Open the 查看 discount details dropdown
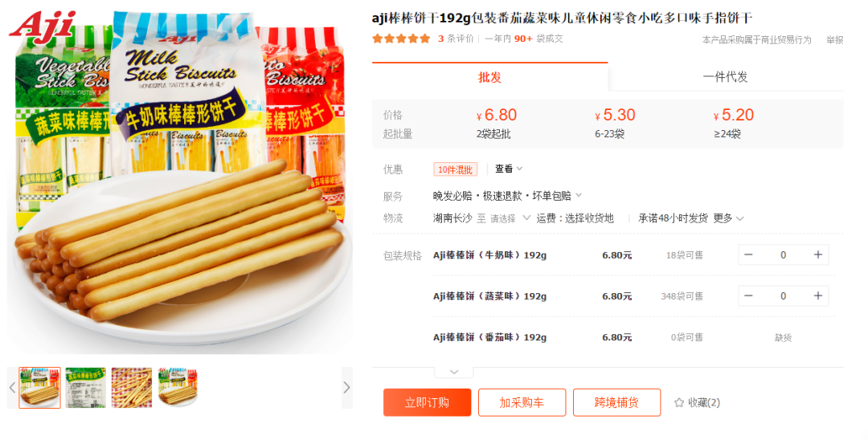 click(x=508, y=169)
